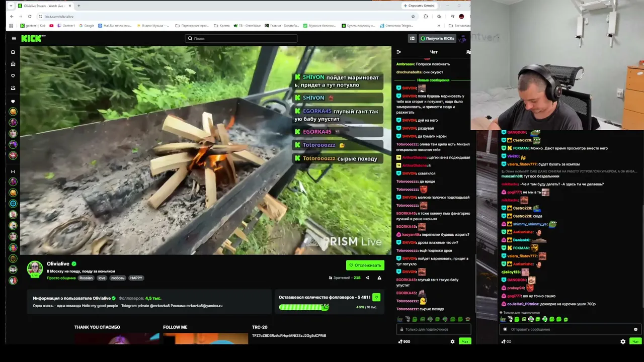644x362 pixels.
Task: Open chat settings gear in left chat
Action: 452,341
